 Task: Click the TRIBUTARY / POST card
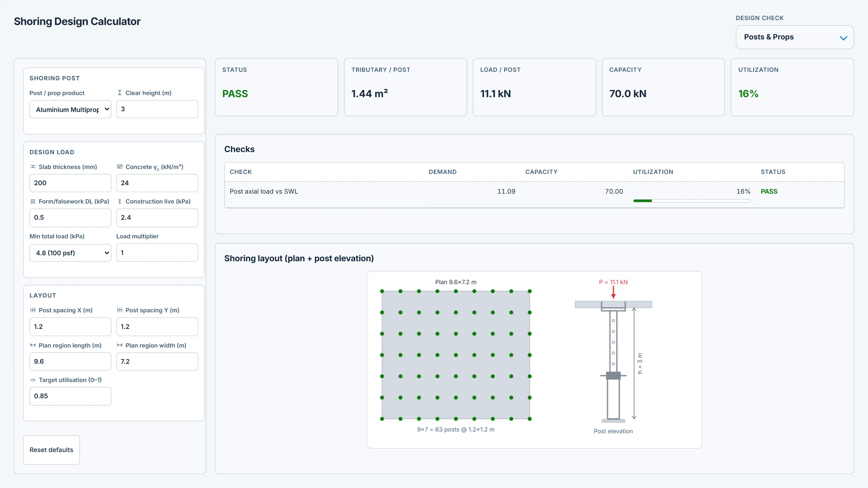pos(405,87)
